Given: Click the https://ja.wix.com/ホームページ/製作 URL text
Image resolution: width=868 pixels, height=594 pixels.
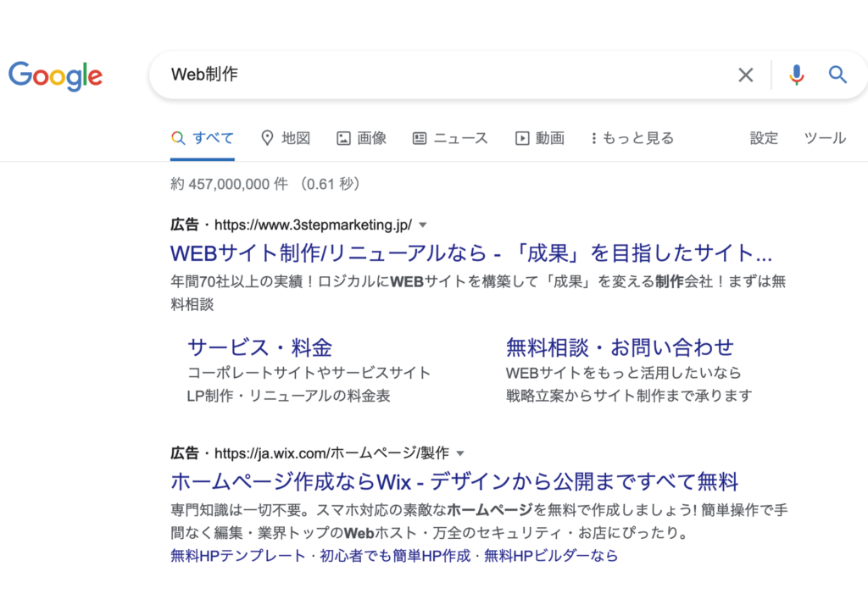Looking at the screenshot, I should 331,453.
